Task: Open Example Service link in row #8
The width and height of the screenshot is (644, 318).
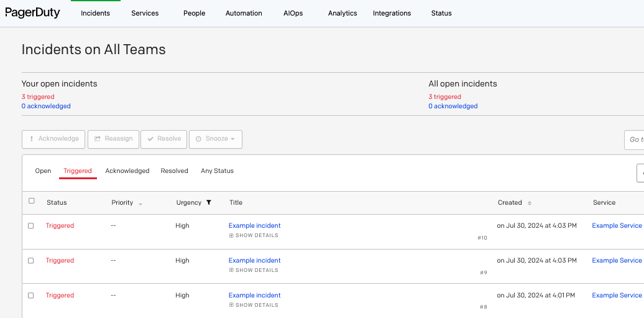Action: (x=617, y=295)
